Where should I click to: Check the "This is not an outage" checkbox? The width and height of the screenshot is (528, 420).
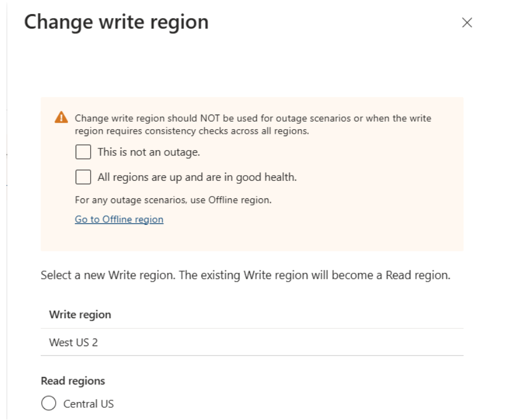point(83,152)
